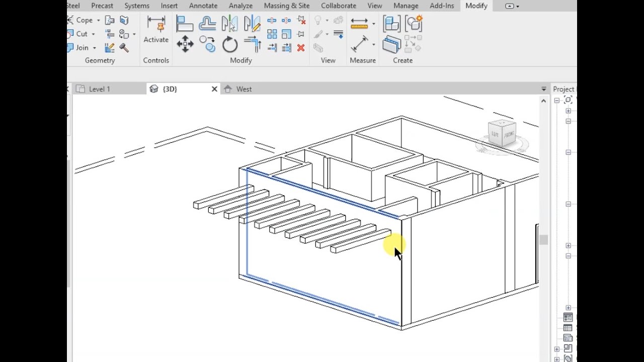The width and height of the screenshot is (644, 362).
Task: Collapse the Project Browser root node
Action: point(557,101)
